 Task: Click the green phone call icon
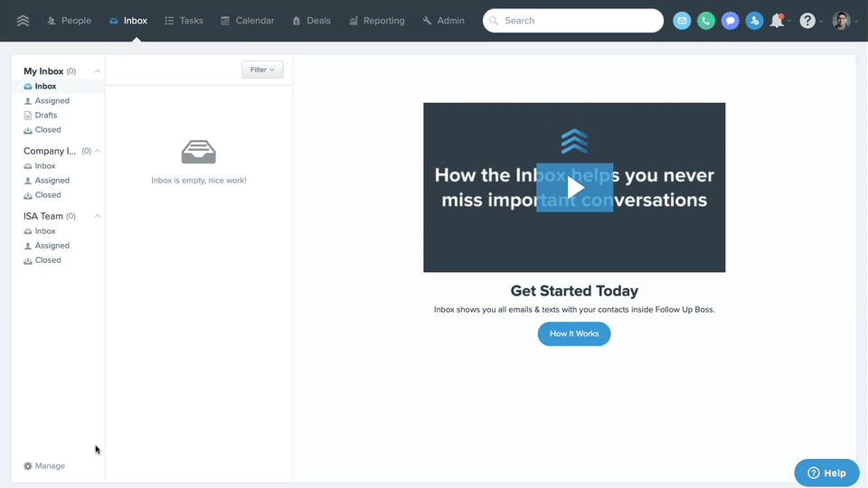[706, 21]
